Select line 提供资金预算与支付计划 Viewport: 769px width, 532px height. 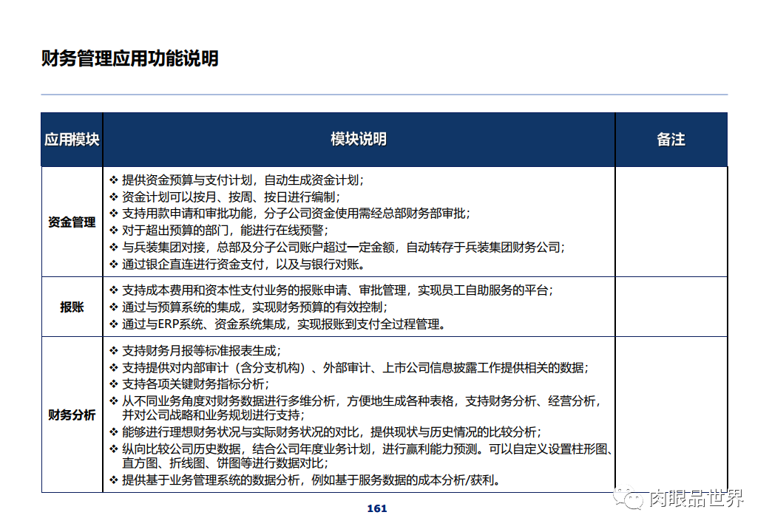(x=237, y=180)
